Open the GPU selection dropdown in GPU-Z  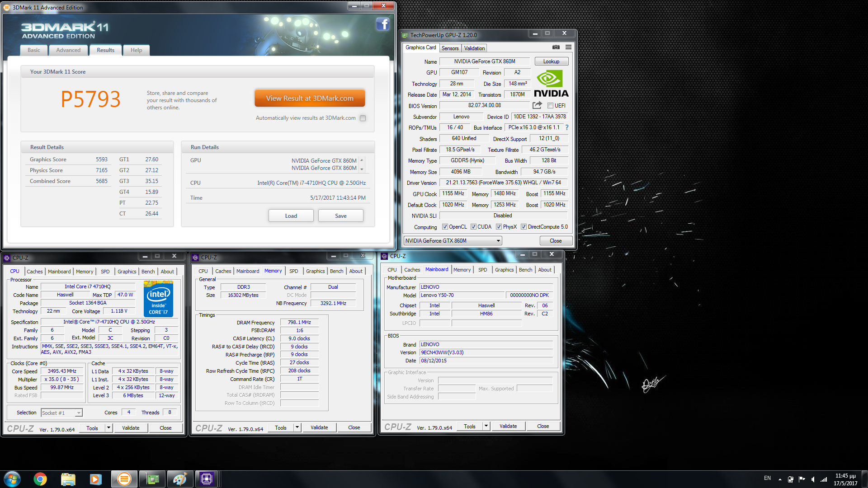tap(453, 241)
